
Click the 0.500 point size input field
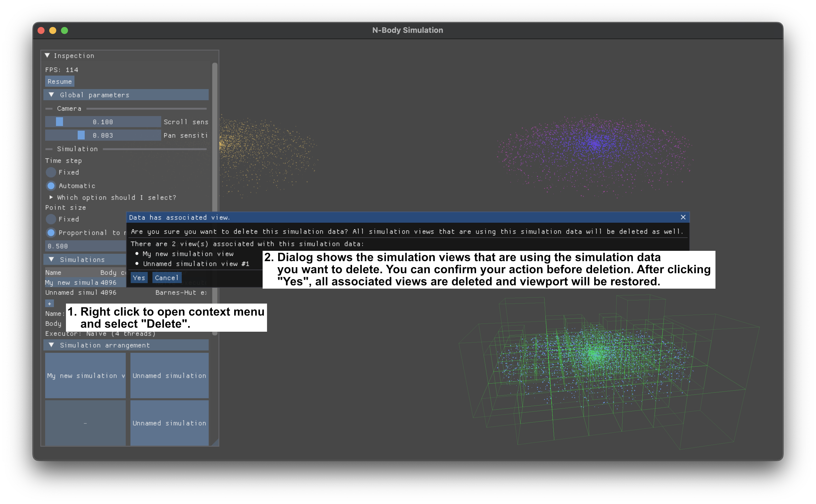[85, 246]
